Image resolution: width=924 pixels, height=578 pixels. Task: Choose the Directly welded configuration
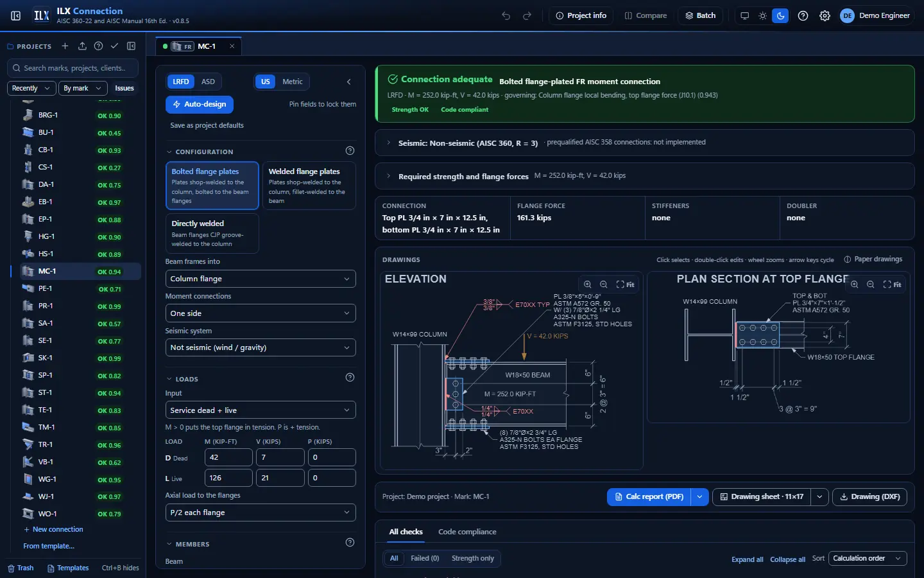[212, 234]
